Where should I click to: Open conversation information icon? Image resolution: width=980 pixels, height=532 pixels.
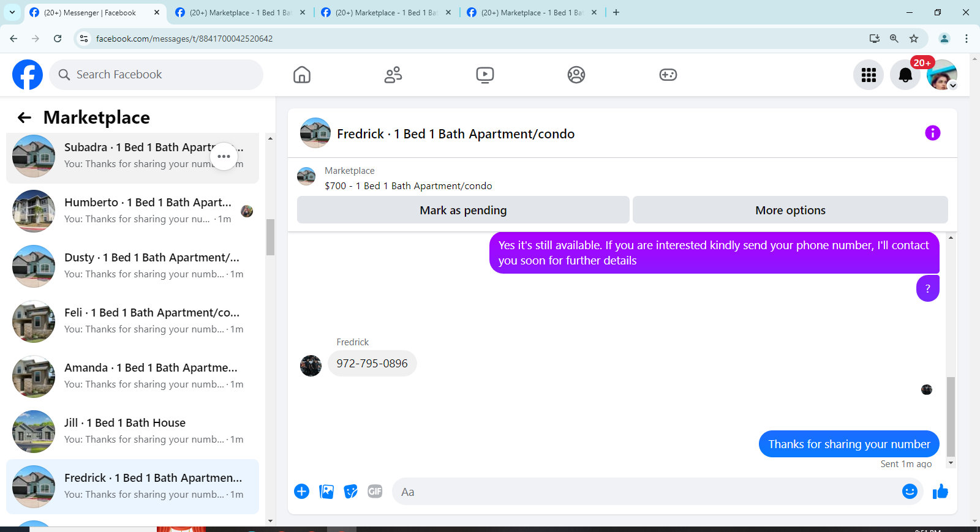(x=932, y=133)
